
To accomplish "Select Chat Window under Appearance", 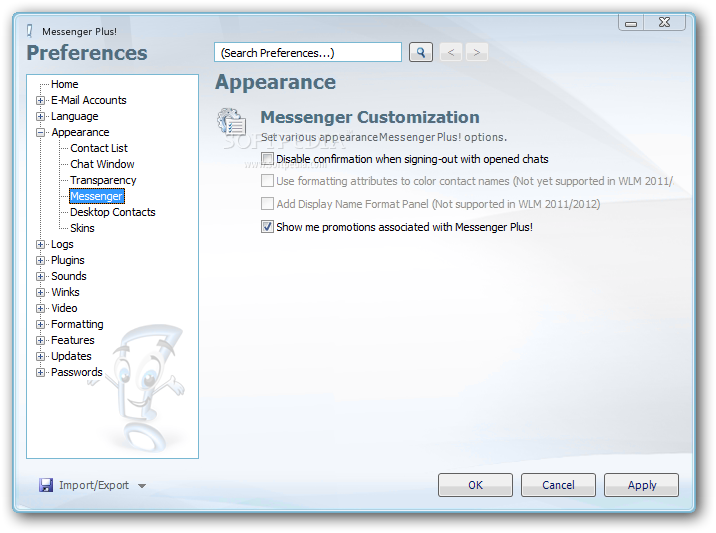I will click(102, 164).
